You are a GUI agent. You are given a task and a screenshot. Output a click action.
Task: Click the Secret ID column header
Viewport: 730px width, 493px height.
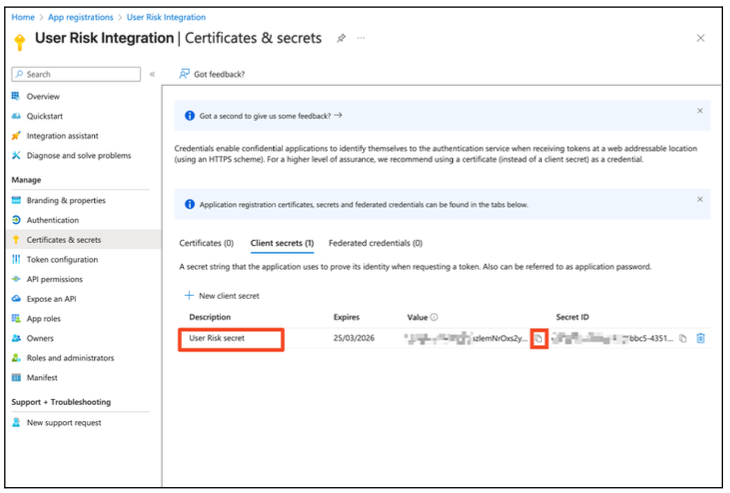(572, 317)
